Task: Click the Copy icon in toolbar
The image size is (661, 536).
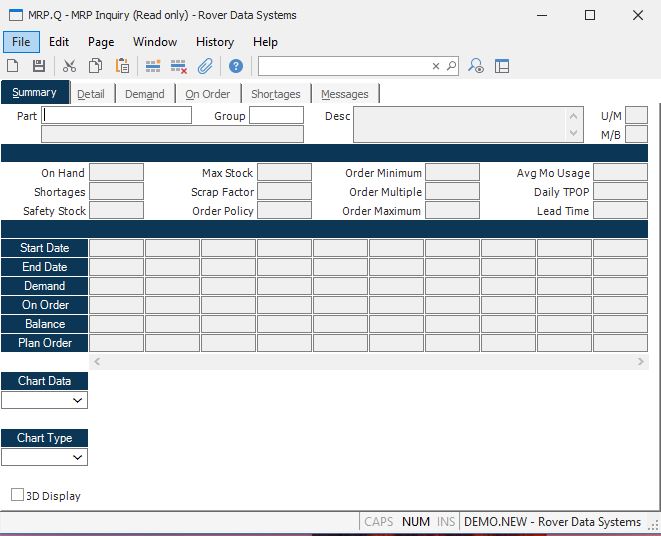Action: pyautogui.click(x=95, y=66)
